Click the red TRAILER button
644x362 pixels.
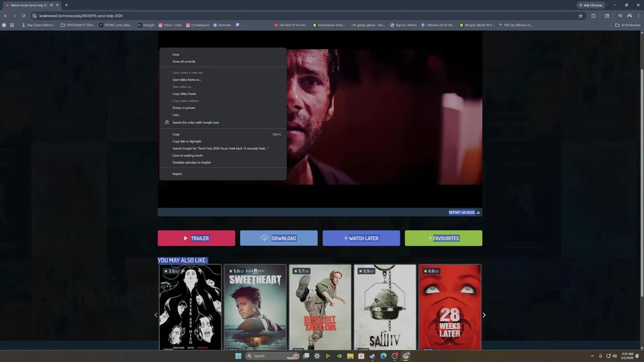click(196, 238)
